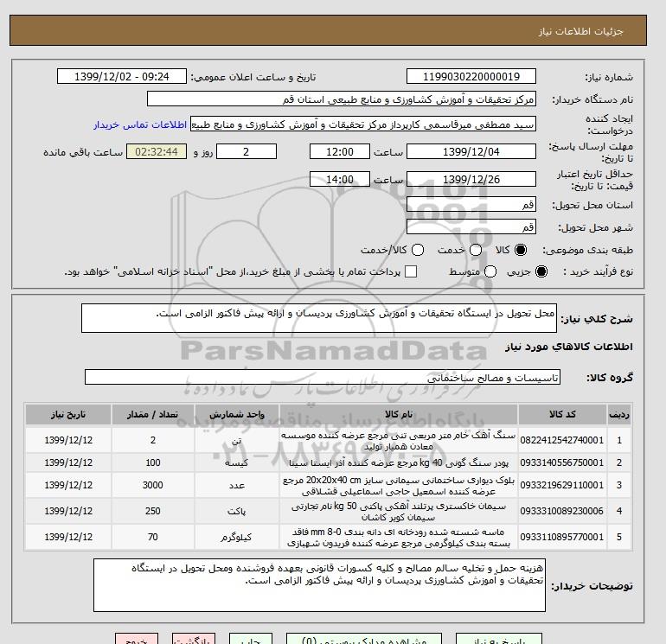Click the unit cell عدد
Viewport: 666px width, 644px height.
tap(237, 485)
